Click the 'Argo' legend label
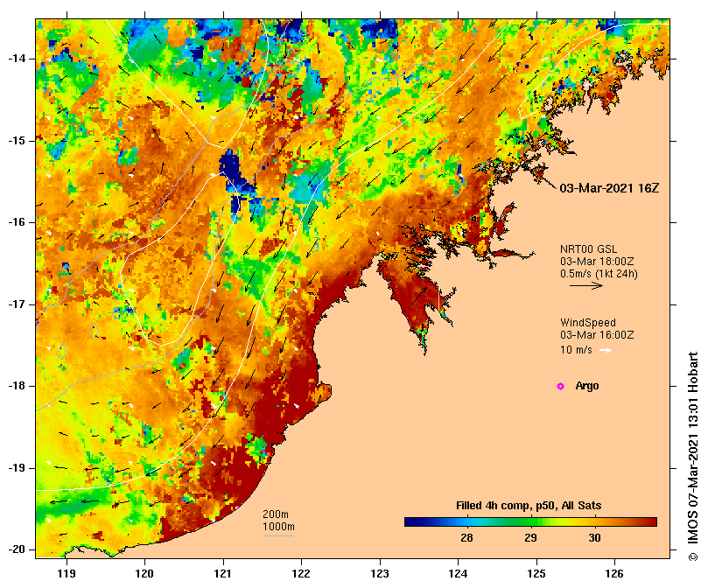This screenshot has height=588, width=708. 587,386
